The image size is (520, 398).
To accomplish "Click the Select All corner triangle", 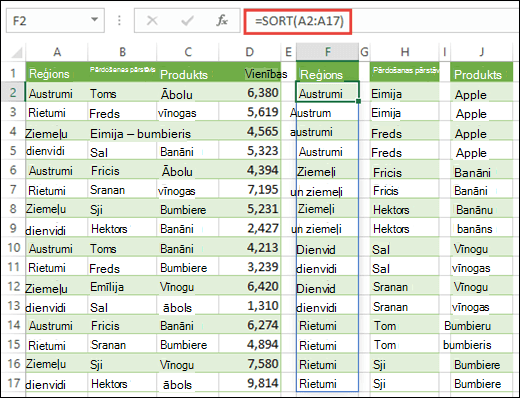I will pyautogui.click(x=16, y=52).
